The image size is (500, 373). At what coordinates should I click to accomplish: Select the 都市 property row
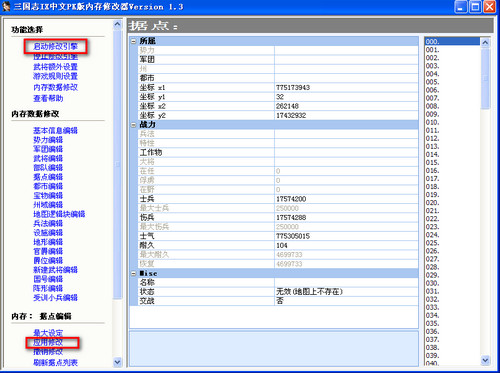tap(278, 78)
